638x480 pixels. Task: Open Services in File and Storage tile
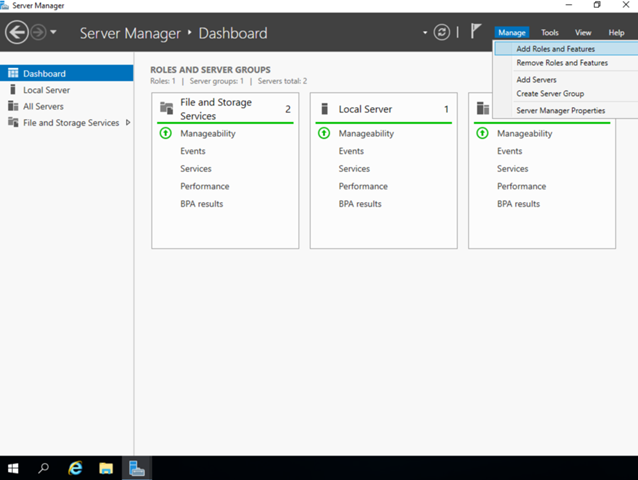[x=196, y=168]
